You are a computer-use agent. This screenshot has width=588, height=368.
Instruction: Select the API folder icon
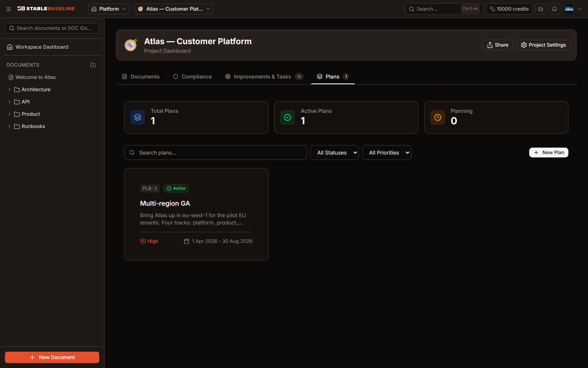pyautogui.click(x=17, y=102)
